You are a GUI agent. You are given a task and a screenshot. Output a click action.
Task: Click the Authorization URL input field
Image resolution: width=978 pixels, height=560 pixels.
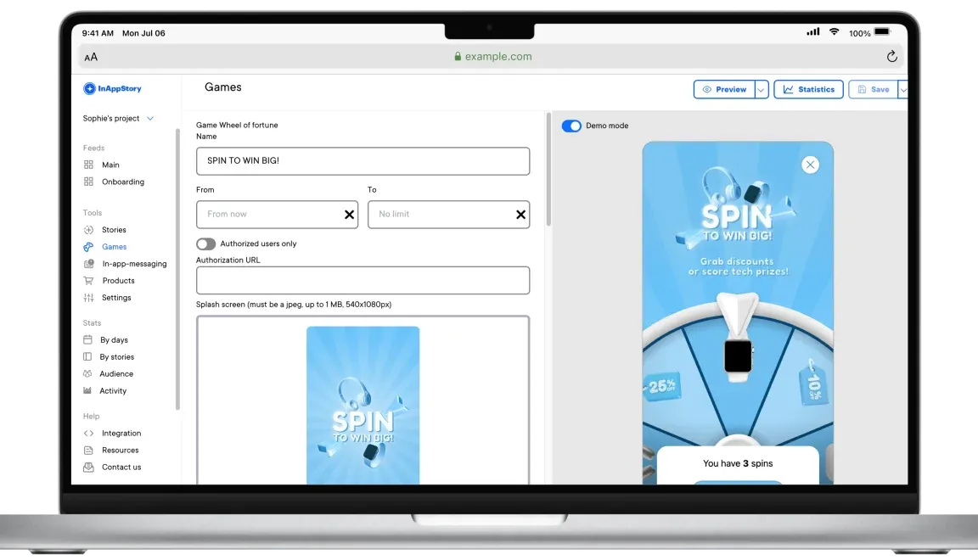click(x=363, y=281)
